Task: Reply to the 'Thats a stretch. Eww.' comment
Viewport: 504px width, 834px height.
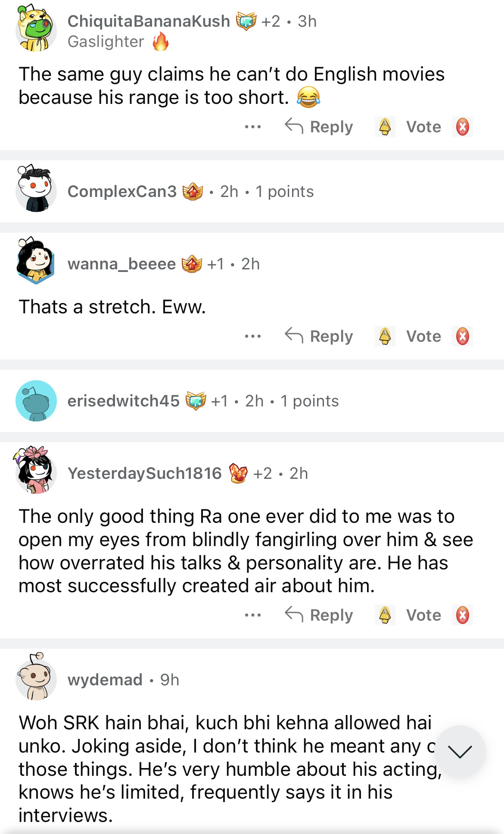Action: [x=319, y=336]
